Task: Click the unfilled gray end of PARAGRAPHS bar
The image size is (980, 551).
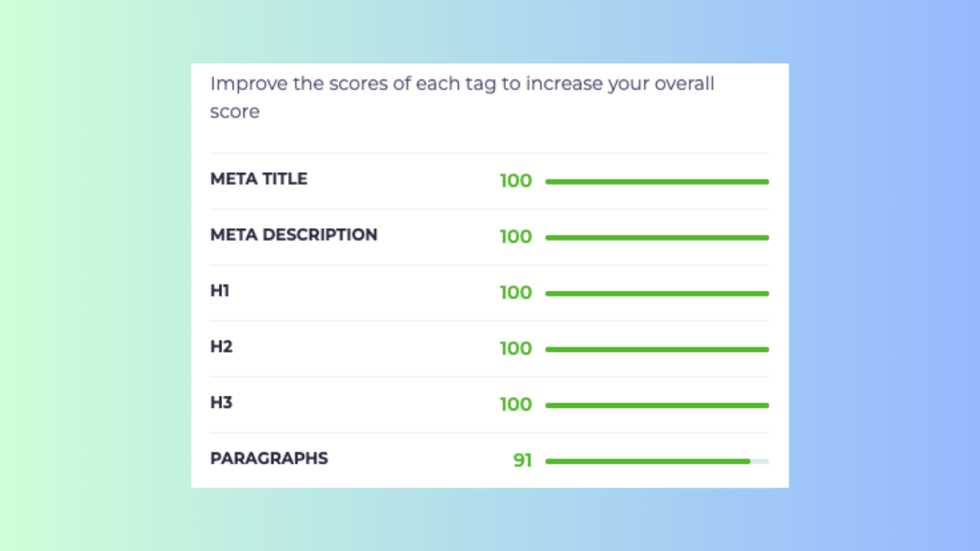Action: [759, 461]
